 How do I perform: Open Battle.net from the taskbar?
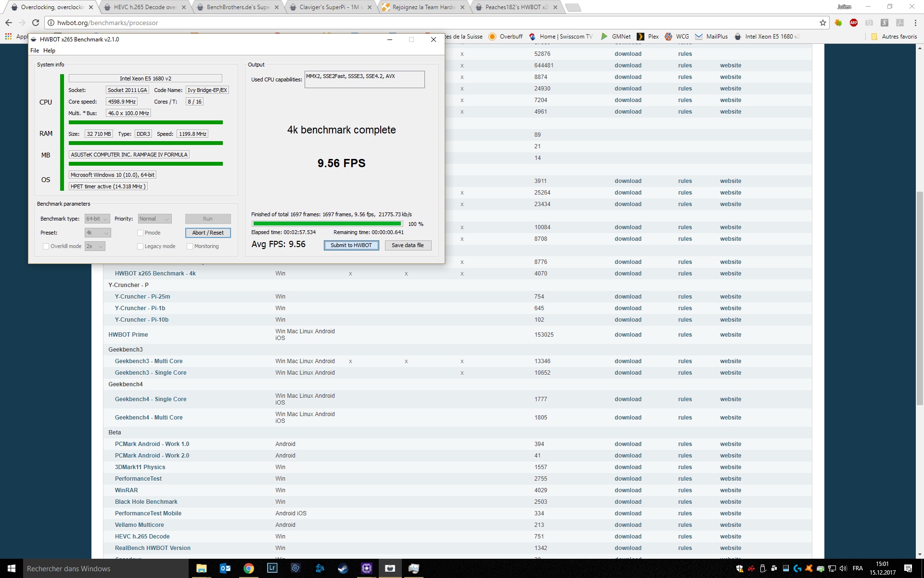point(319,568)
